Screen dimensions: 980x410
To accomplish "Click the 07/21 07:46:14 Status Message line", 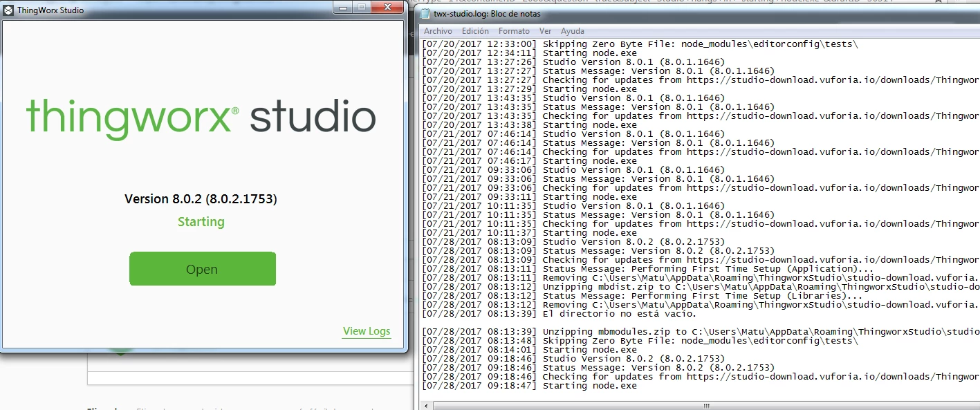I will (x=599, y=143).
